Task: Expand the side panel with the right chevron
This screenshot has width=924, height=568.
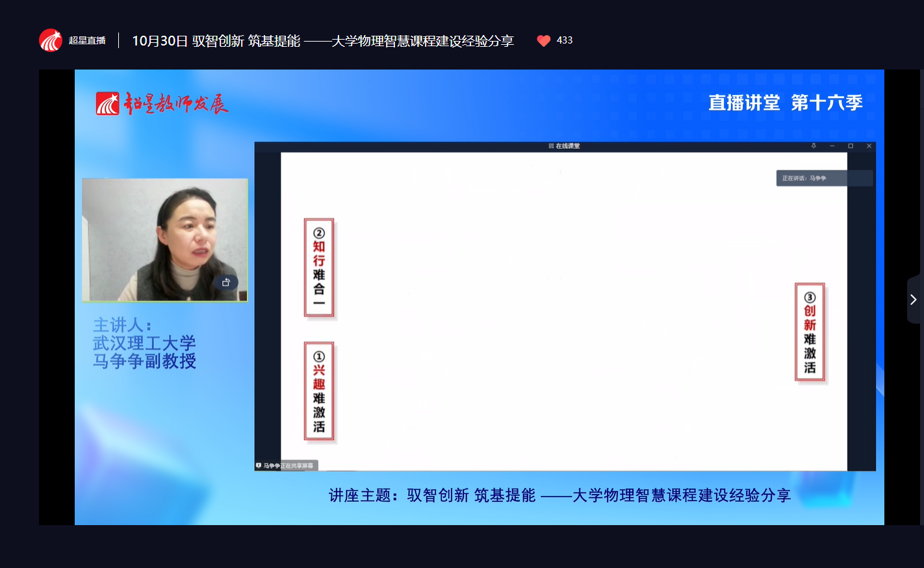Action: point(914,300)
